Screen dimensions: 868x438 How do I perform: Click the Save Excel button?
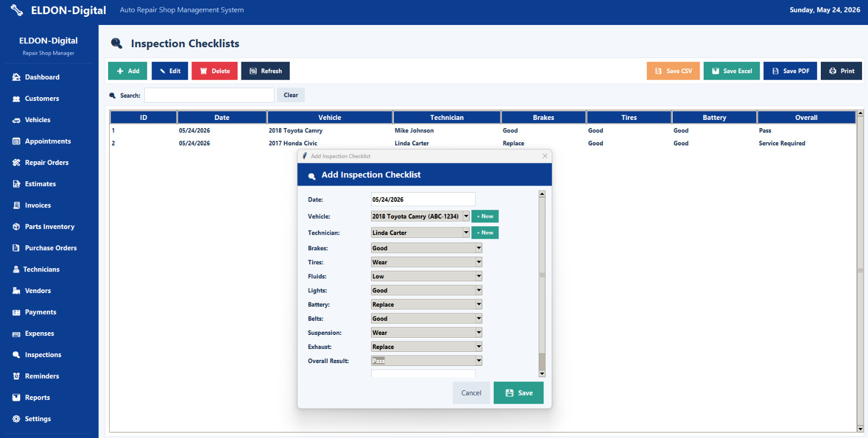pyautogui.click(x=732, y=71)
